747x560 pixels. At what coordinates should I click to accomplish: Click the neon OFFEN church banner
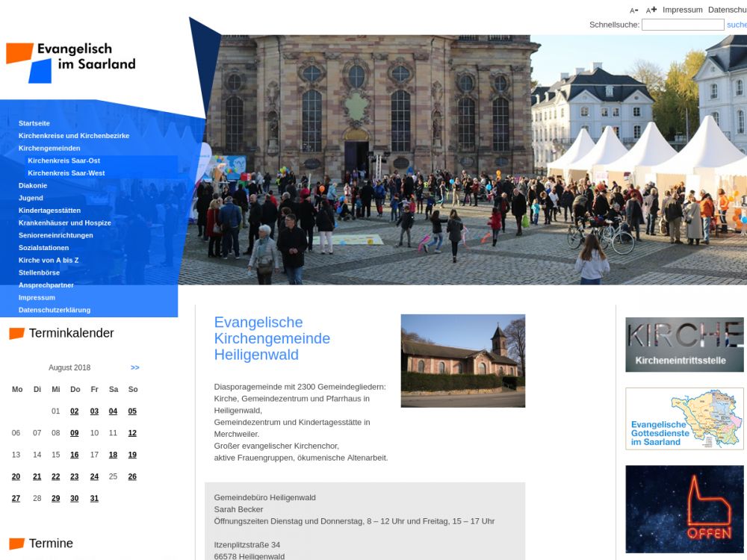[x=684, y=508]
